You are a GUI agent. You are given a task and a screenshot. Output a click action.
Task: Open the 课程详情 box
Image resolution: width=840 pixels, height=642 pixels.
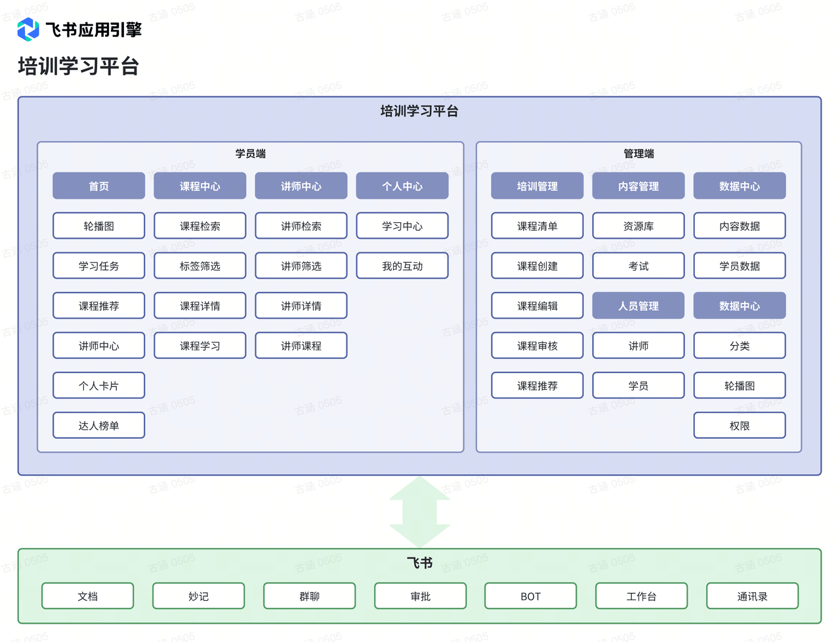click(200, 306)
